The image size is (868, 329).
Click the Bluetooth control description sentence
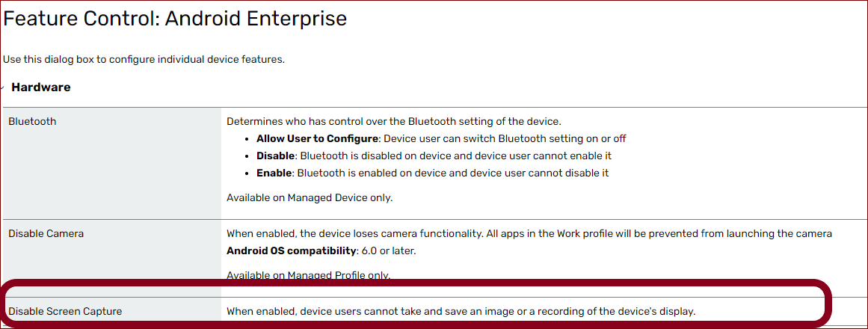coord(393,121)
